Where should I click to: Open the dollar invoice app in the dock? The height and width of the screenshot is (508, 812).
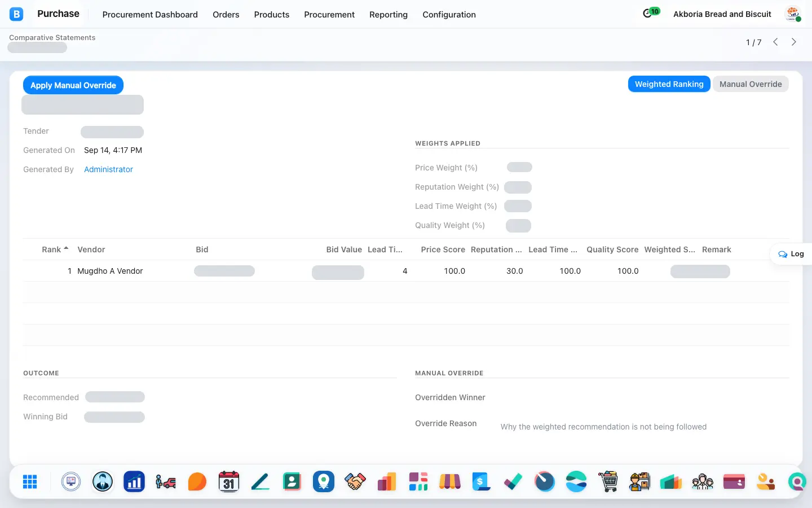point(482,481)
